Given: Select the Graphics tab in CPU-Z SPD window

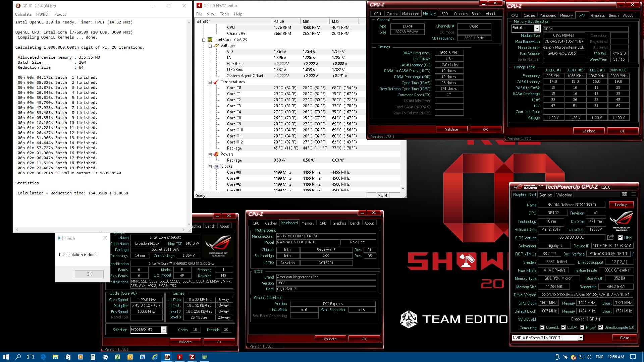Looking at the screenshot, I should pos(598,15).
